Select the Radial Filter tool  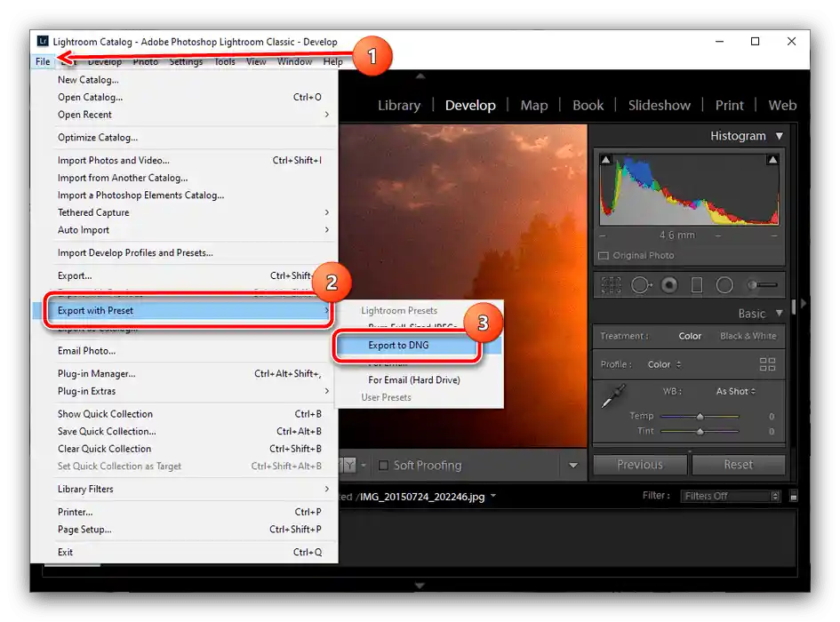pos(725,284)
